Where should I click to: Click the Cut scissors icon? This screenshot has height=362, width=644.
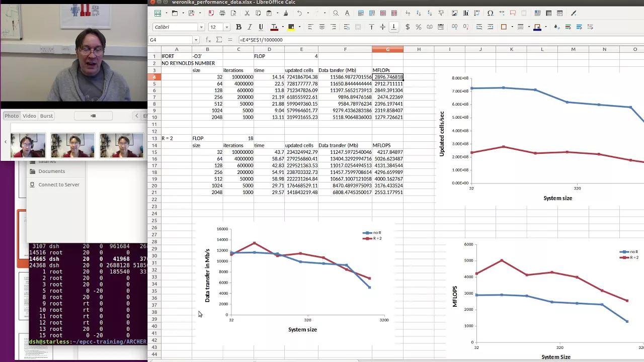coord(248,13)
